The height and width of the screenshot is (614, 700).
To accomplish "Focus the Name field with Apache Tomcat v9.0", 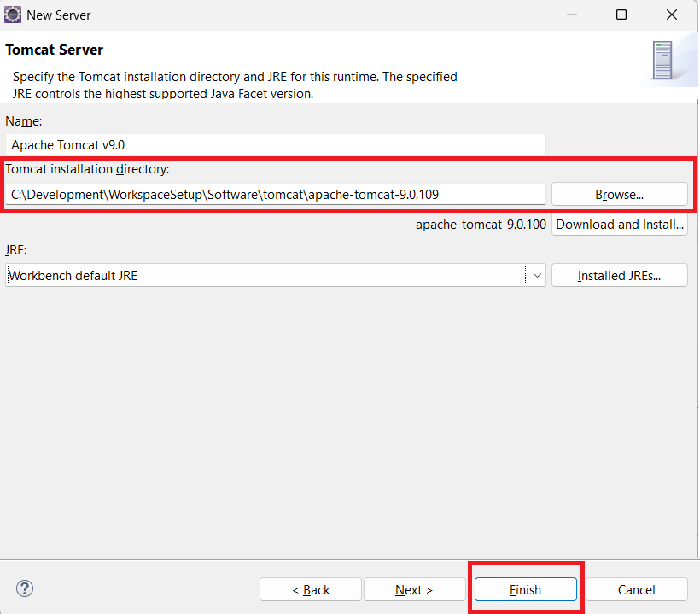I will 275,144.
